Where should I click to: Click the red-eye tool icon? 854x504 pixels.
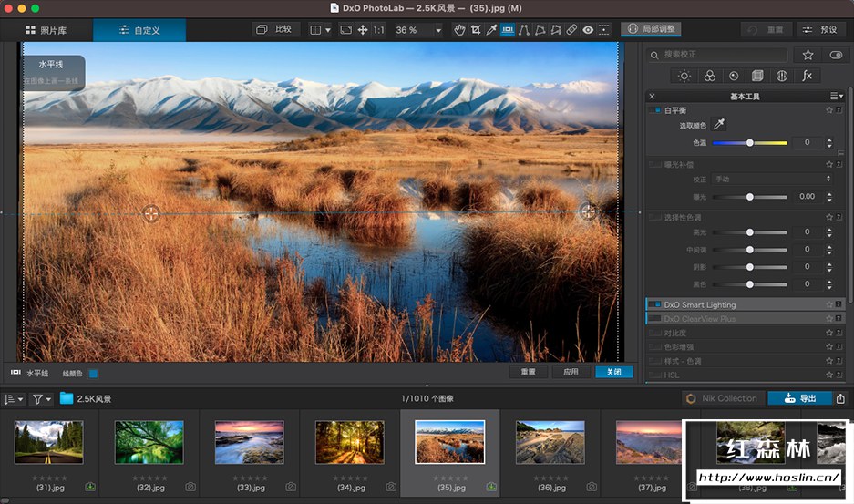pyautogui.click(x=588, y=30)
